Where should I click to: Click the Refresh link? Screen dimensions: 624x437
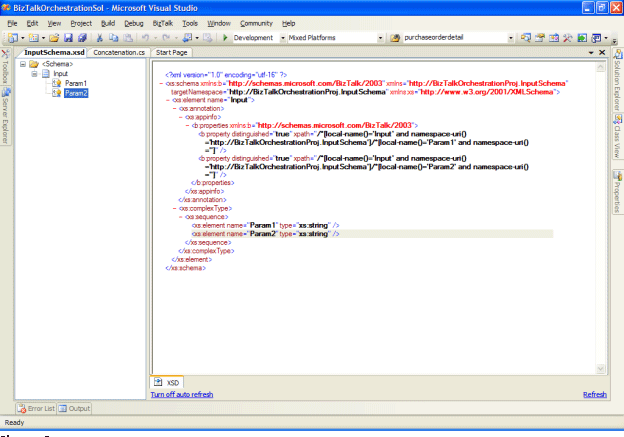(595, 394)
